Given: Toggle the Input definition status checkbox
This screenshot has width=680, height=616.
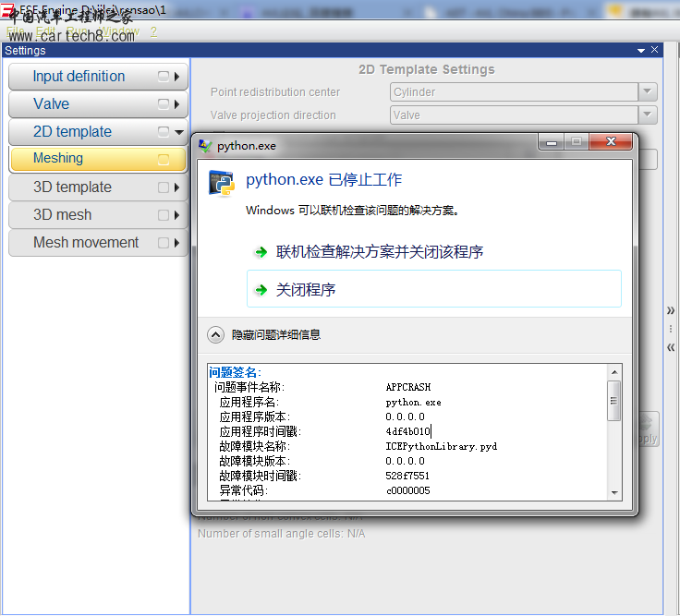Looking at the screenshot, I should (x=164, y=77).
